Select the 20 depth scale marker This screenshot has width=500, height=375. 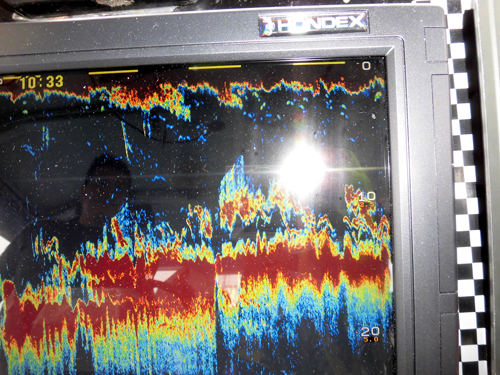[370, 331]
